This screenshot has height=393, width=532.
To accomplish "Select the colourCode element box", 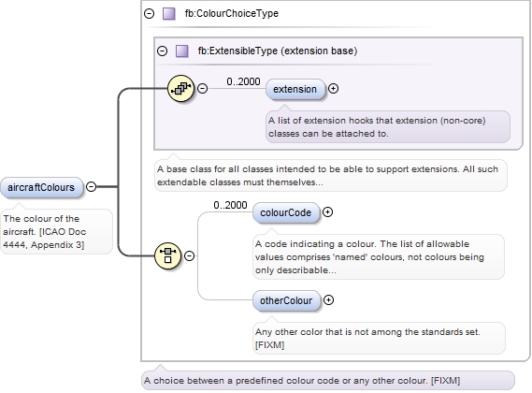I will tap(286, 212).
